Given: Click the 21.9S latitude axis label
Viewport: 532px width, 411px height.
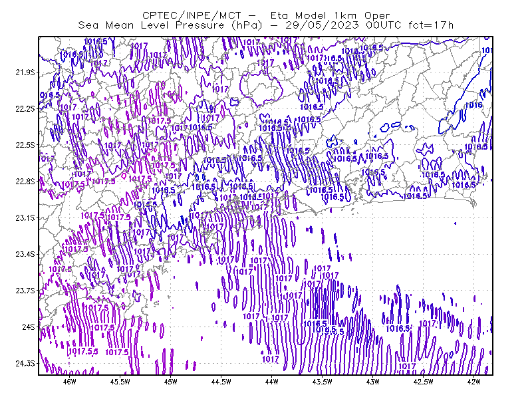Looking at the screenshot, I should pos(25,72).
